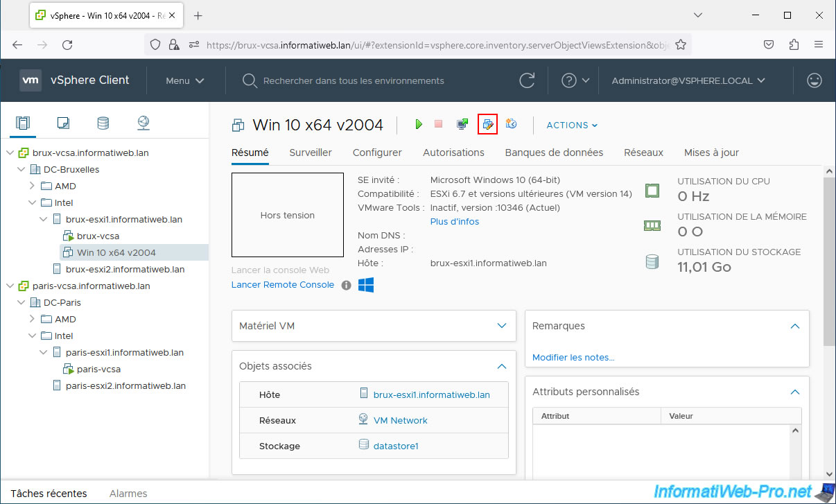Click the smiley feedback icon
Image resolution: width=836 pixels, height=504 pixels.
coord(815,80)
